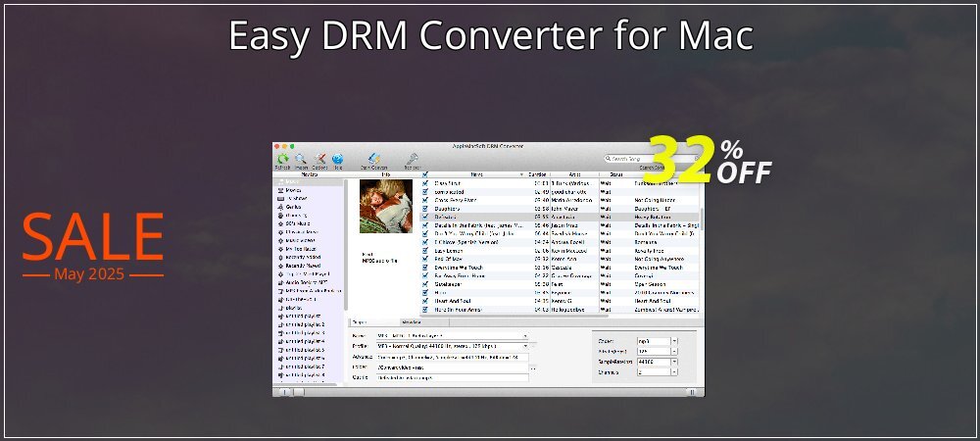This screenshot has height=441, width=980.
Task: Uncheck the Defeated song checkbox
Action: [425, 217]
